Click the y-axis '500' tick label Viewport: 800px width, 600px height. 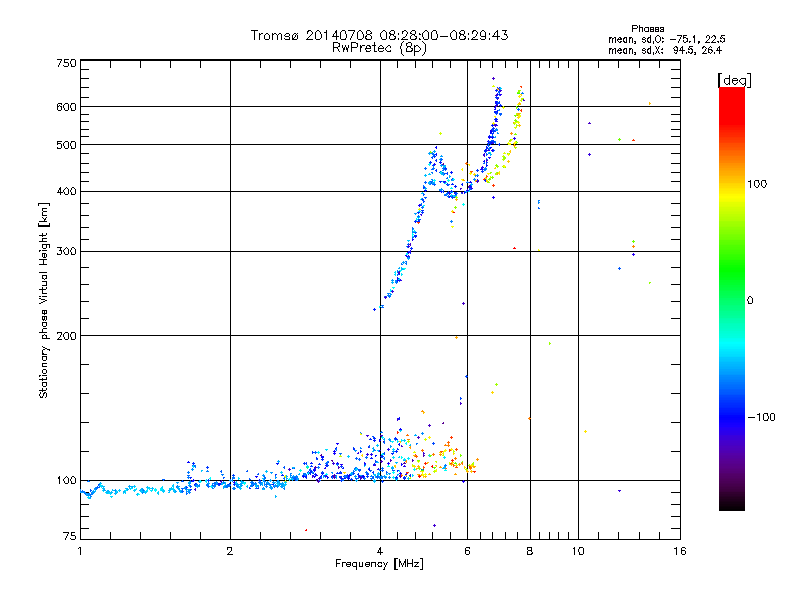click(x=66, y=145)
